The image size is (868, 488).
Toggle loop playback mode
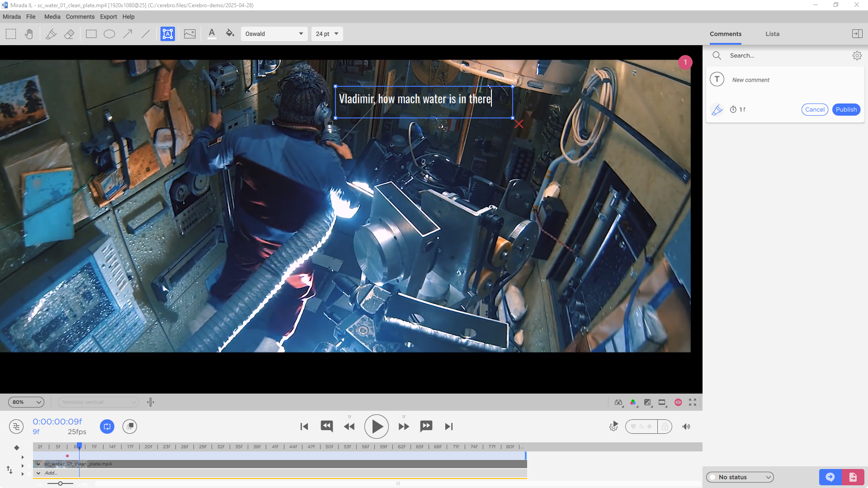pyautogui.click(x=107, y=426)
